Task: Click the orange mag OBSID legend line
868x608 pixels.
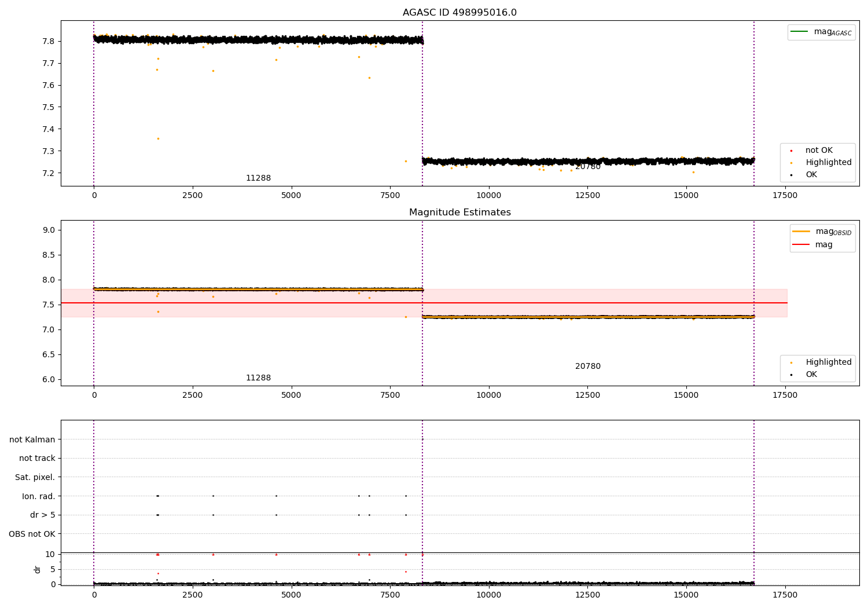Action: pyautogui.click(x=801, y=232)
